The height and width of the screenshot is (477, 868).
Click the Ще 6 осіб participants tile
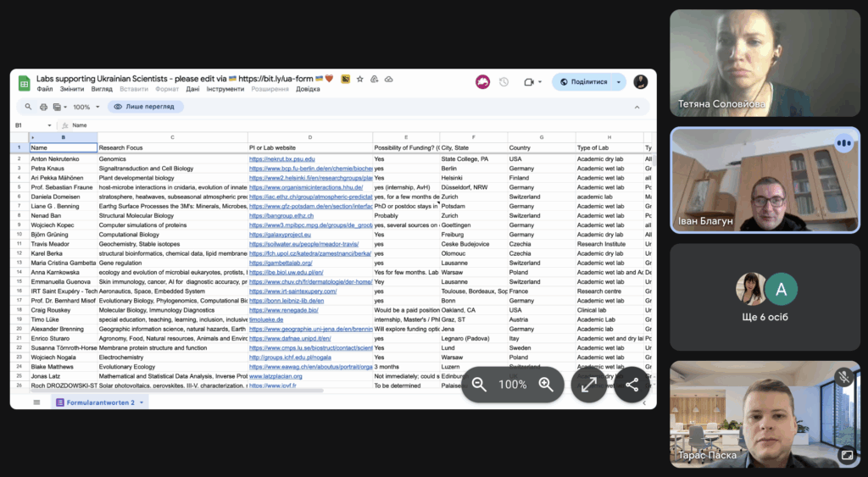pyautogui.click(x=765, y=299)
